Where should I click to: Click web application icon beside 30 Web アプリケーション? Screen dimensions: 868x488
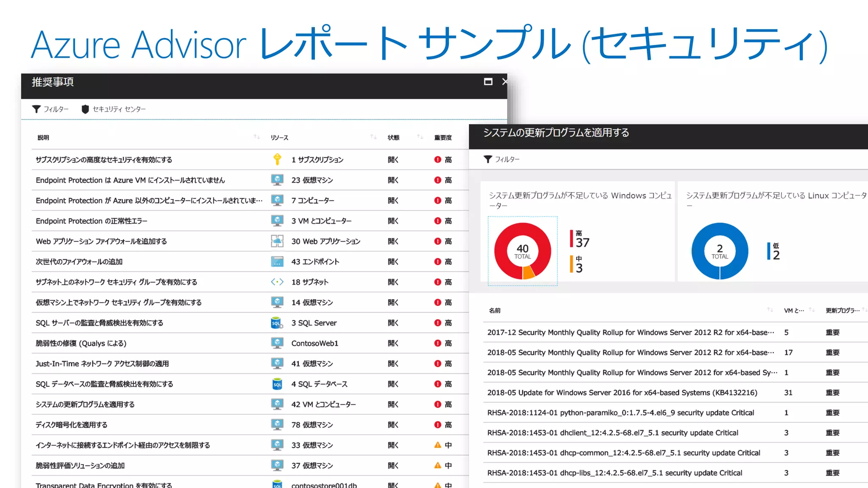pyautogui.click(x=277, y=241)
